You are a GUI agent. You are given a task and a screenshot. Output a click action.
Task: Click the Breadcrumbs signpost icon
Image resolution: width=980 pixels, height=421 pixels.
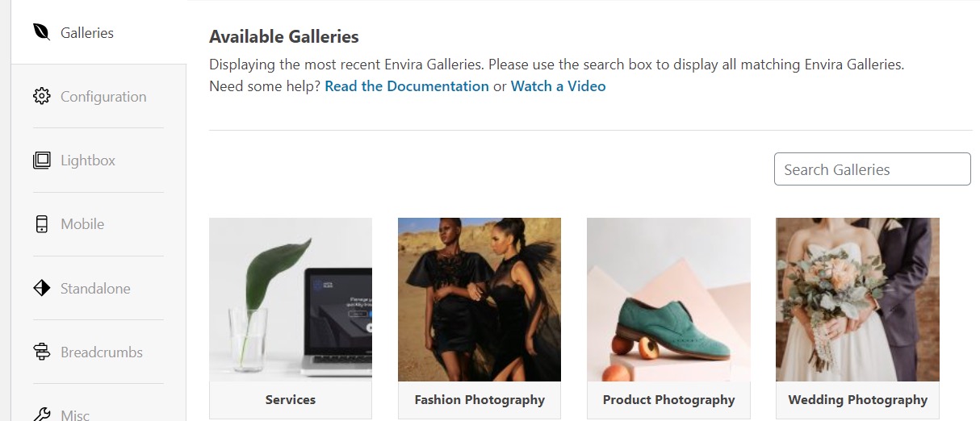click(x=41, y=352)
